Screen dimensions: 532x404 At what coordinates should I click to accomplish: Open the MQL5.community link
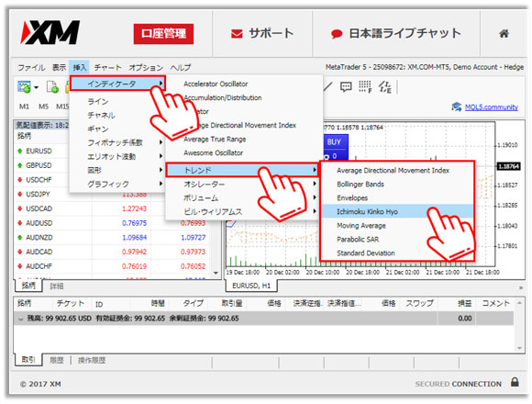492,107
